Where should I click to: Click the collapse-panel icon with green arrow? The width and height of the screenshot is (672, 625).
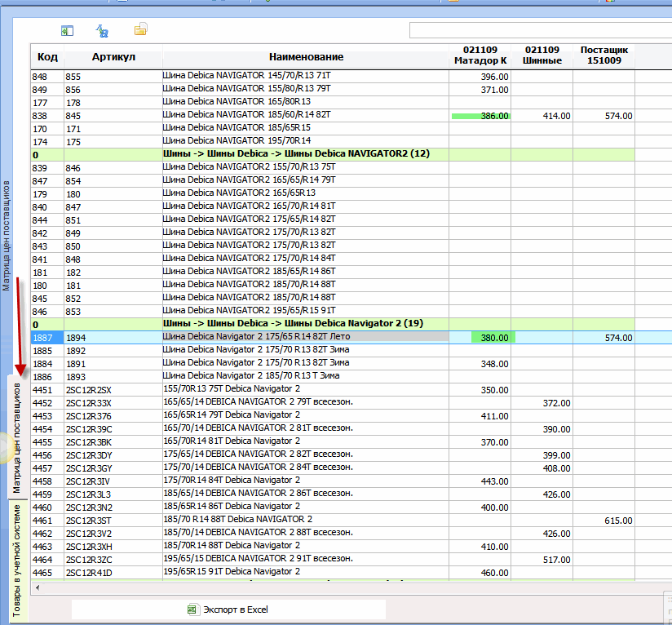(67, 31)
